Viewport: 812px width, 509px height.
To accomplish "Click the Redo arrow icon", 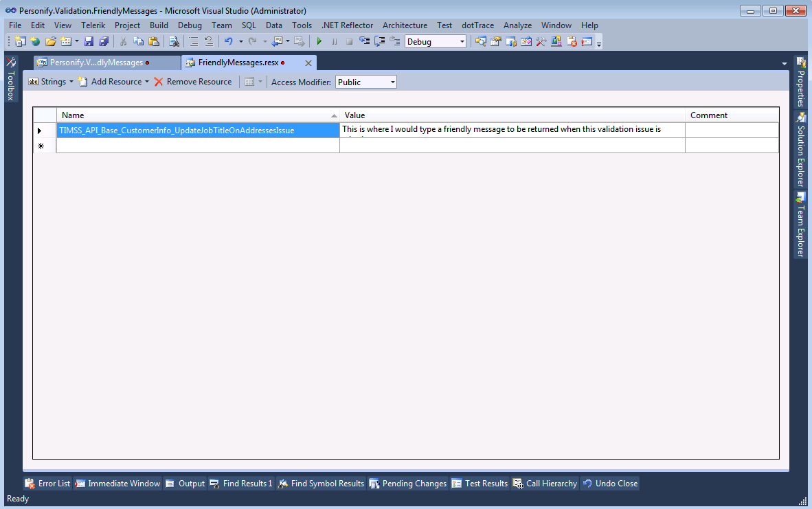I will click(x=253, y=41).
